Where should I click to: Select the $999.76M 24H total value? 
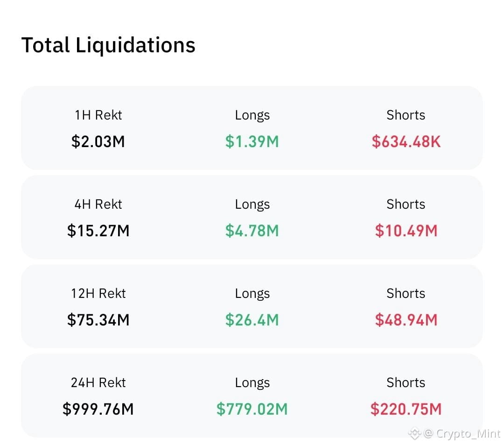coord(98,409)
